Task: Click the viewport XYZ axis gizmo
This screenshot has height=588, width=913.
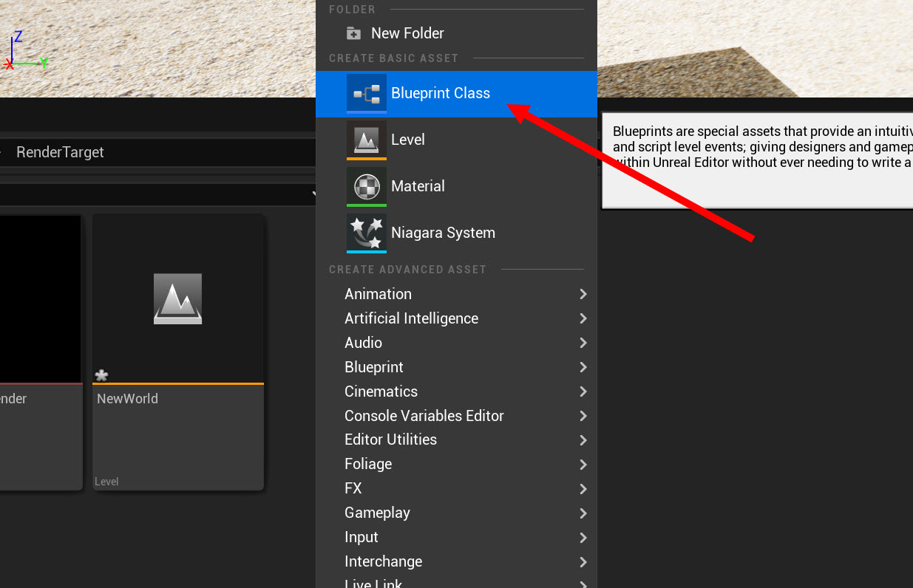Action: [x=24, y=52]
